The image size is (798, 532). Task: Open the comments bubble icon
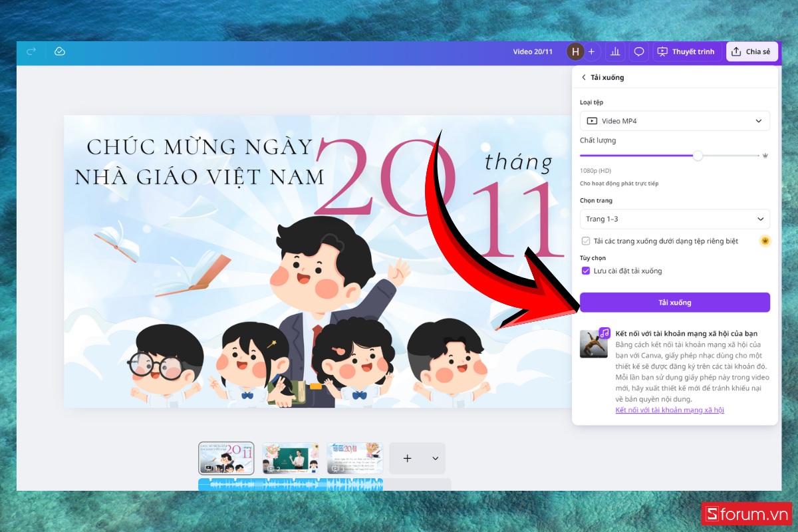[638, 51]
